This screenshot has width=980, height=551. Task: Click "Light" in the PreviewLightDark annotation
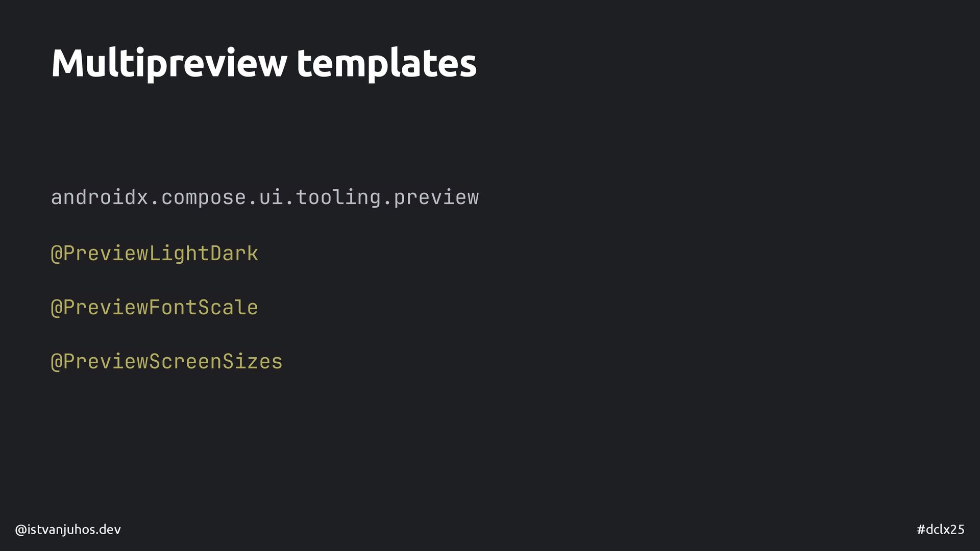point(179,254)
